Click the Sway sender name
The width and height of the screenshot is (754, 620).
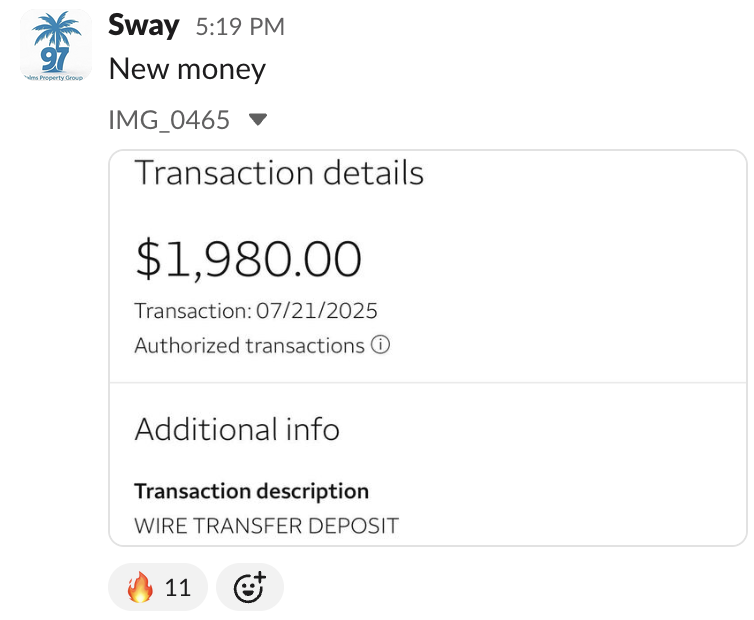(143, 25)
